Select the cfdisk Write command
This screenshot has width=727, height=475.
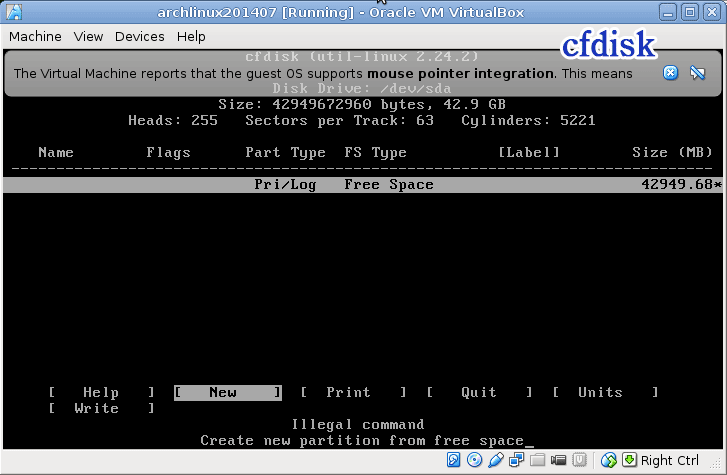[101, 408]
